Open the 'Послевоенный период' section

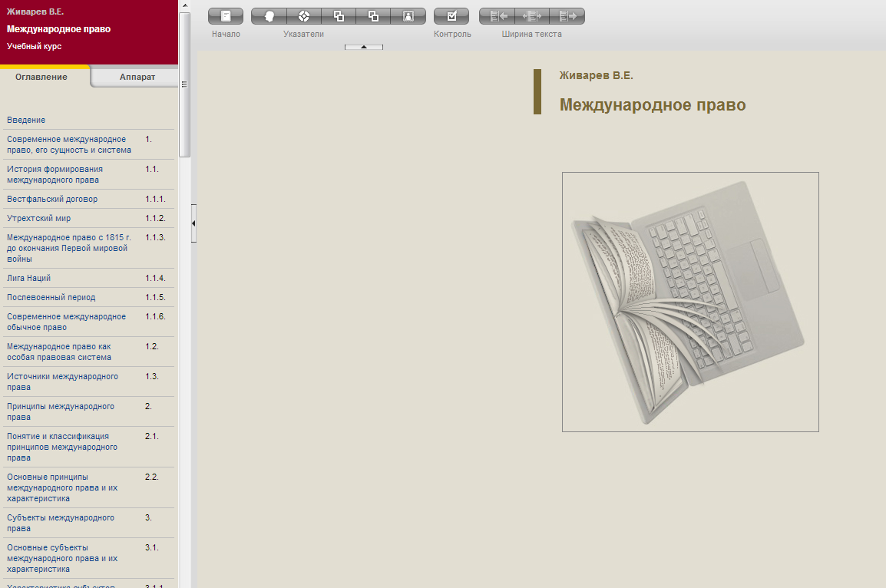click(51, 297)
